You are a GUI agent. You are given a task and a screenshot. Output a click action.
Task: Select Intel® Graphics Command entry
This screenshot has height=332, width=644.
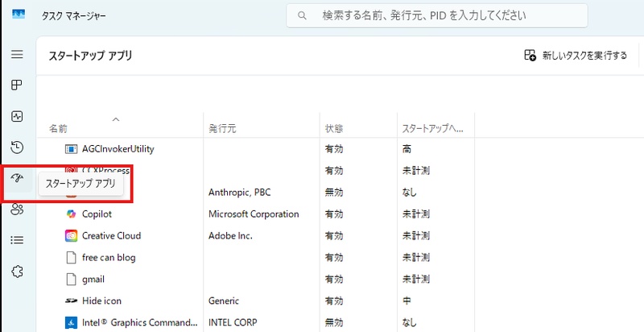(x=140, y=322)
